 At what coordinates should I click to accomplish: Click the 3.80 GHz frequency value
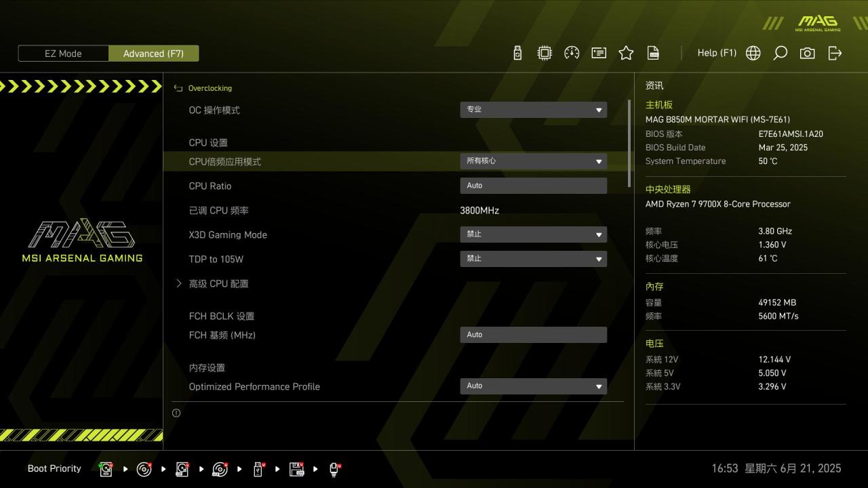pos(775,231)
